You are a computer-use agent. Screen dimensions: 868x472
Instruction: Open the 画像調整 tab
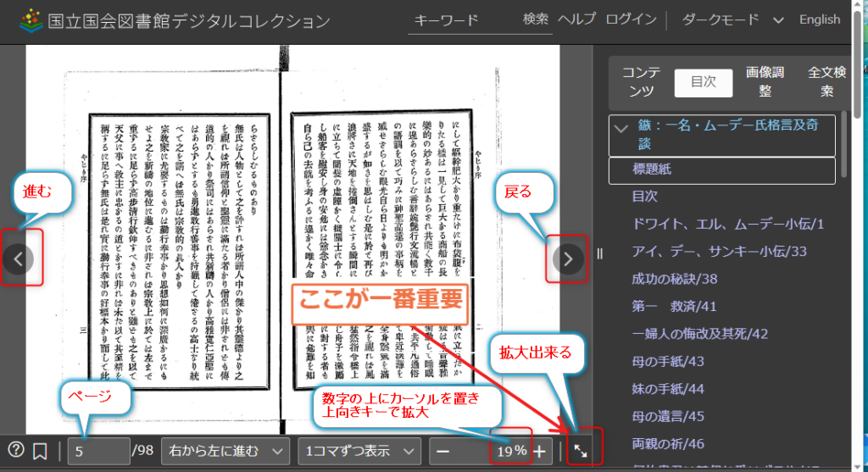(x=765, y=81)
